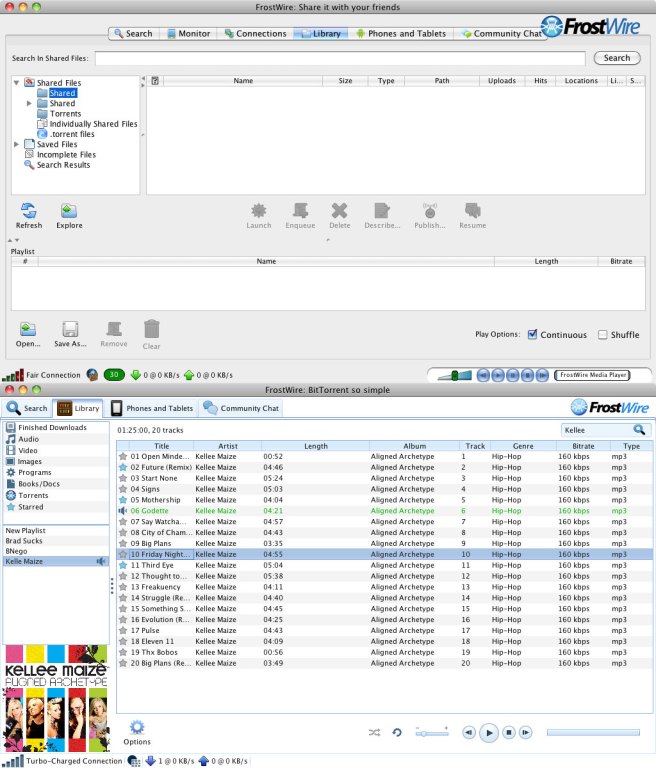Collapse the Shared Files tree node
656x768 pixels.
[x=17, y=83]
